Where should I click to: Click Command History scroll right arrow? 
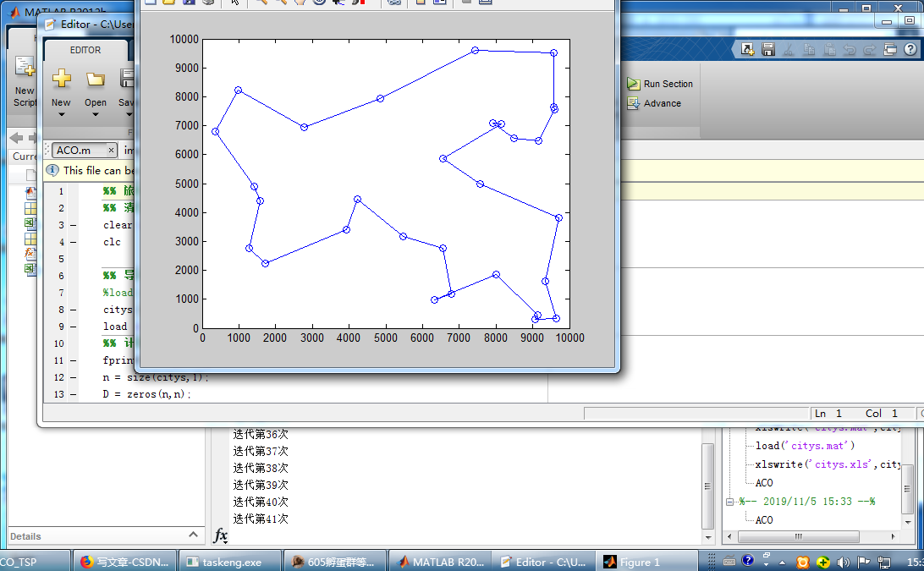894,536
